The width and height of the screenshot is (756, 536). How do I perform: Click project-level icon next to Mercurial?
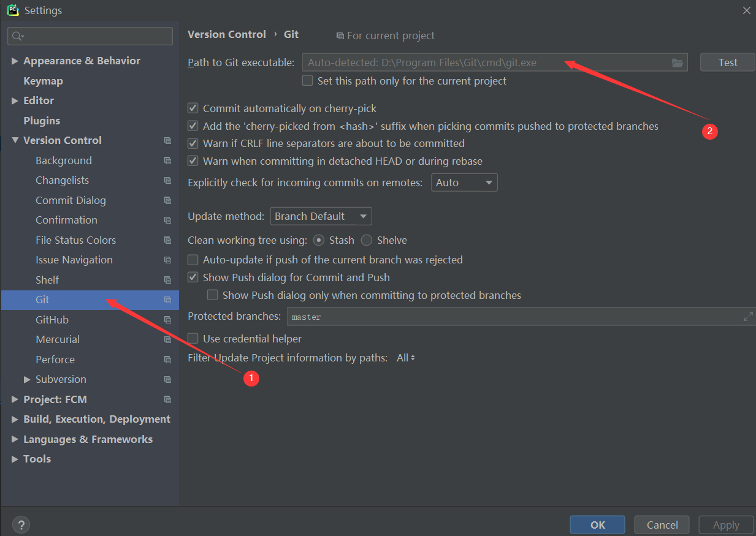tap(167, 340)
